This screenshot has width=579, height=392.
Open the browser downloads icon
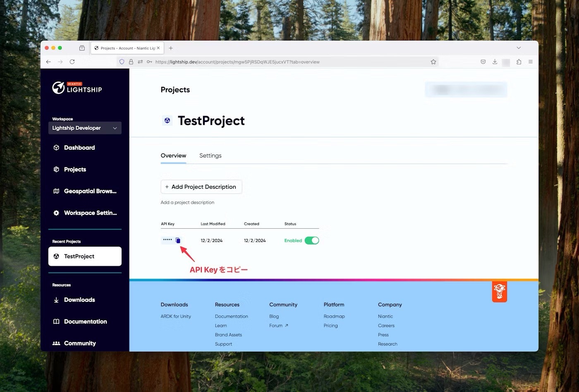pyautogui.click(x=495, y=62)
